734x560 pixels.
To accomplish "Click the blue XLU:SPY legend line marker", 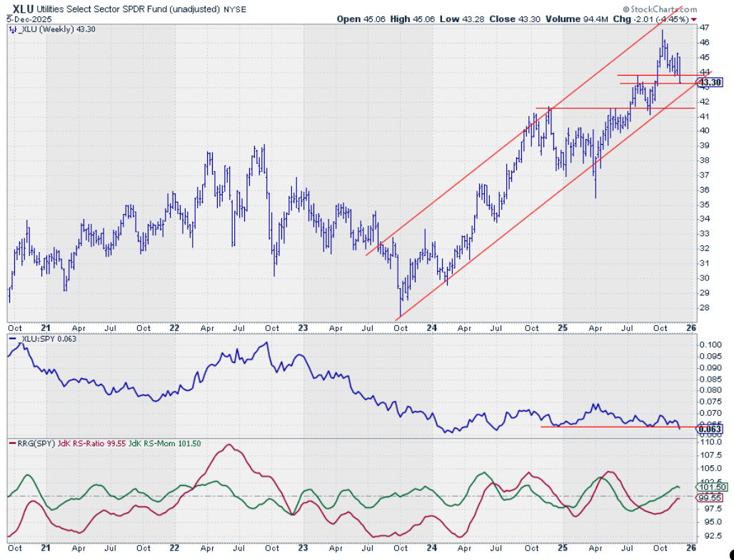I will click(11, 339).
